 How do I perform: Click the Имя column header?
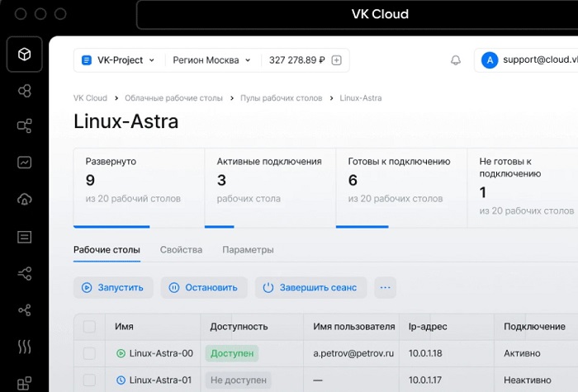[x=124, y=327]
